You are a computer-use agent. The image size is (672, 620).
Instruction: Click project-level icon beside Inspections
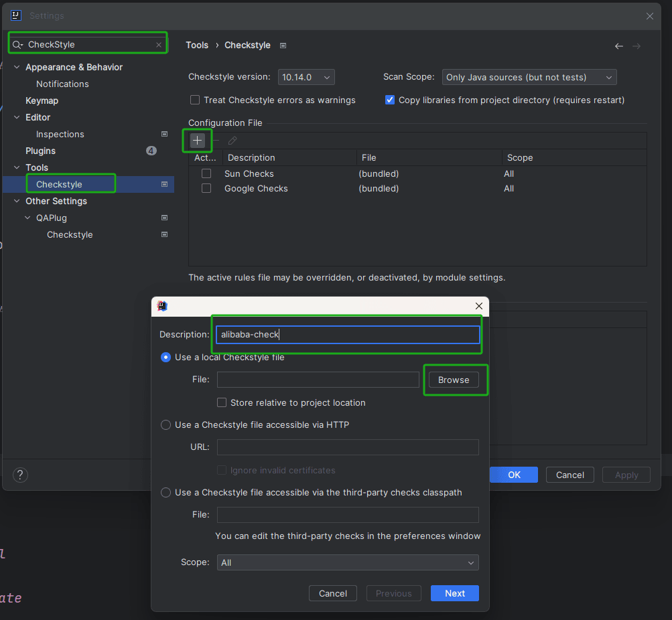click(x=164, y=134)
